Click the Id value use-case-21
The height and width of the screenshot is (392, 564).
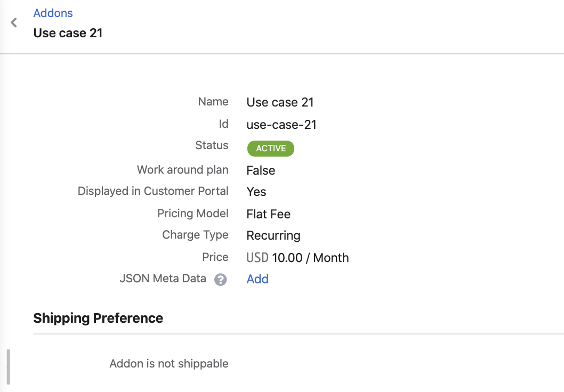[281, 125]
